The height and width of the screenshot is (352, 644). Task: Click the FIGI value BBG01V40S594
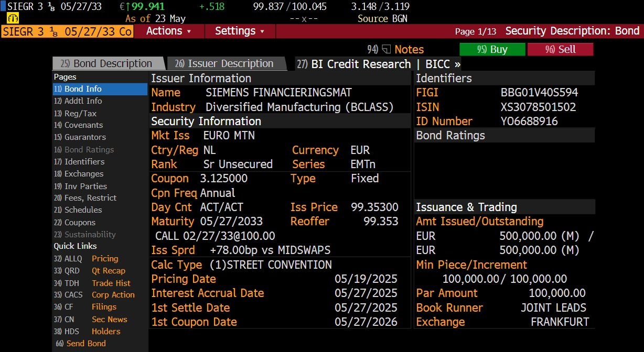539,93
